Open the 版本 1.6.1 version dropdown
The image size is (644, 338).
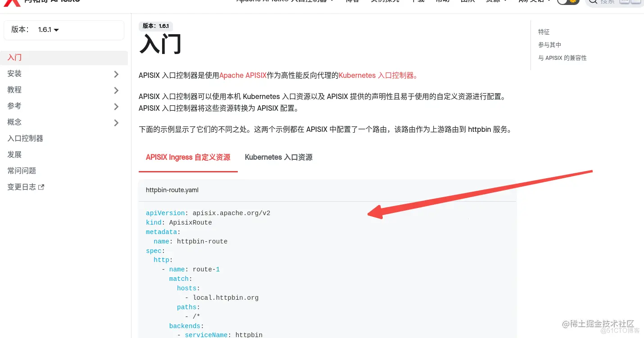click(x=48, y=30)
